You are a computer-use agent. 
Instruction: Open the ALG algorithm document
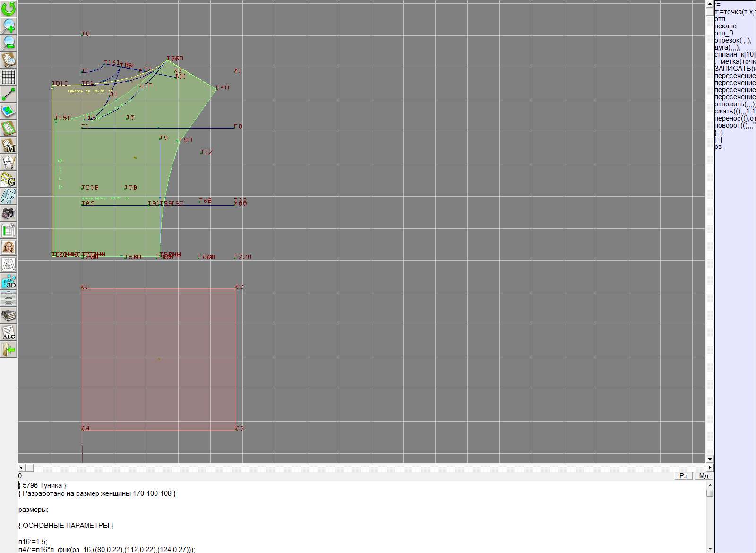coord(9,332)
